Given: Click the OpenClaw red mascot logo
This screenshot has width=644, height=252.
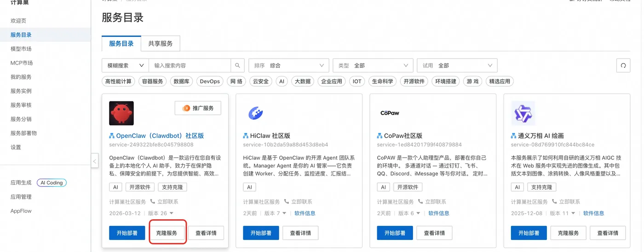Looking at the screenshot, I should click(121, 113).
